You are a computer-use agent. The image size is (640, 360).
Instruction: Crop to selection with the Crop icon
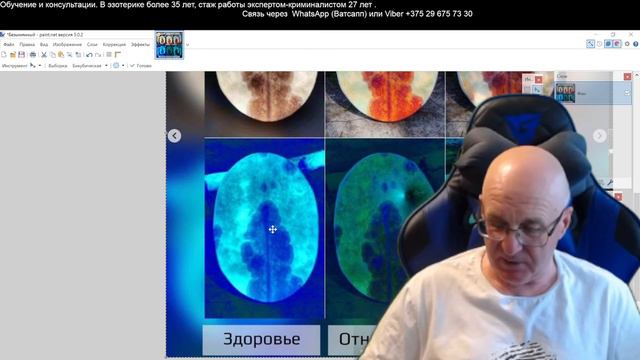click(70, 54)
